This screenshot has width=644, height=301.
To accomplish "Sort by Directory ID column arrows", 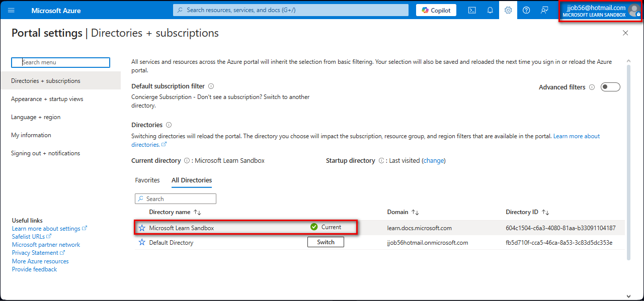I will pos(545,212).
